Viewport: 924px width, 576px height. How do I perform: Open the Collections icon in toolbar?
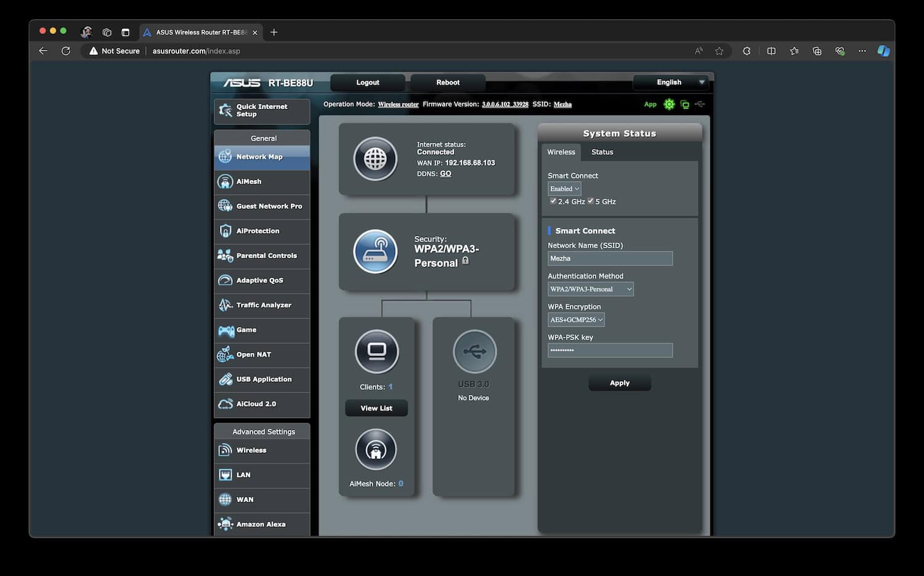(x=817, y=51)
